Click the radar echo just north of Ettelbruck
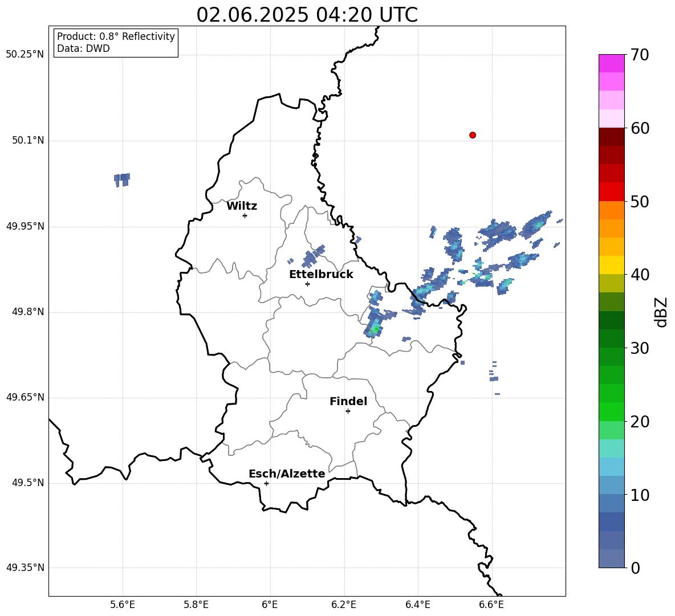The height and width of the screenshot is (616, 675). [x=312, y=256]
